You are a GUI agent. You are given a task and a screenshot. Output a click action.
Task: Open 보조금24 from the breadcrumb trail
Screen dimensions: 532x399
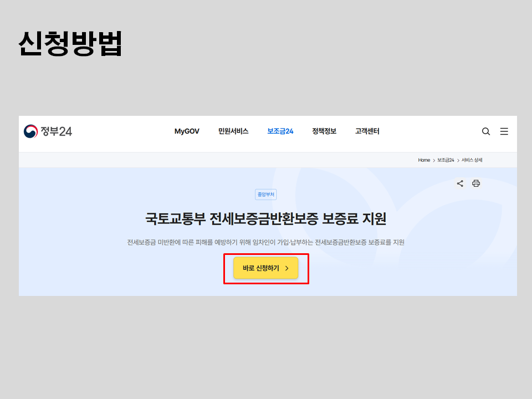[446, 160]
